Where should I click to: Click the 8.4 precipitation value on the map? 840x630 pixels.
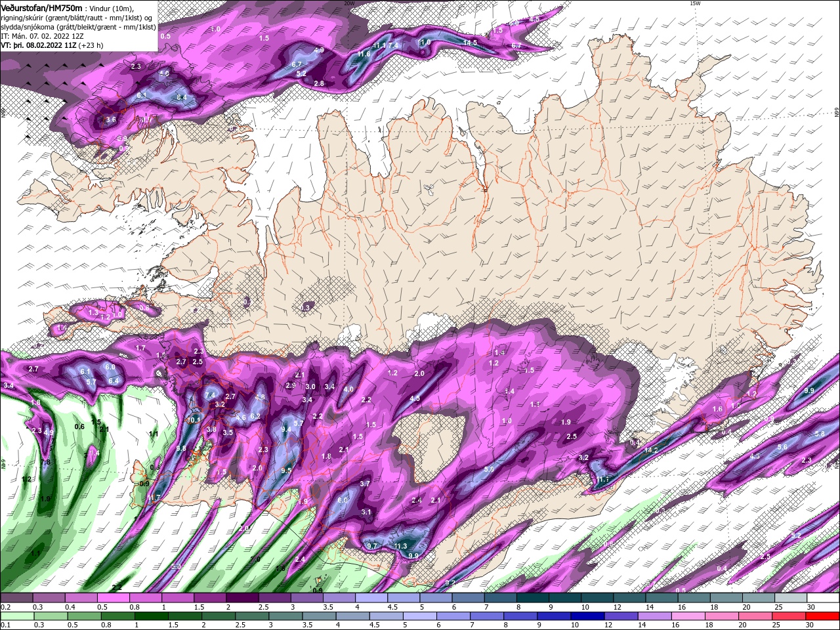pyautogui.click(x=182, y=97)
